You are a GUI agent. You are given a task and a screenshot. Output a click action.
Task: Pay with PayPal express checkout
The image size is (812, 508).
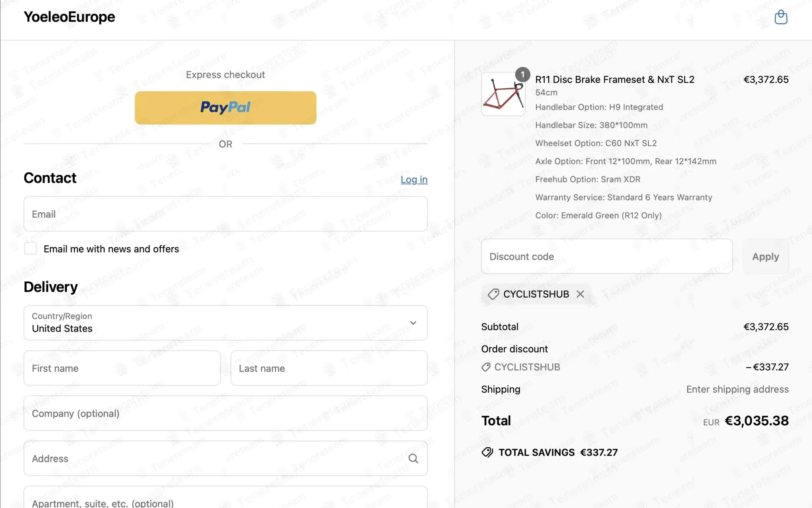pos(225,108)
